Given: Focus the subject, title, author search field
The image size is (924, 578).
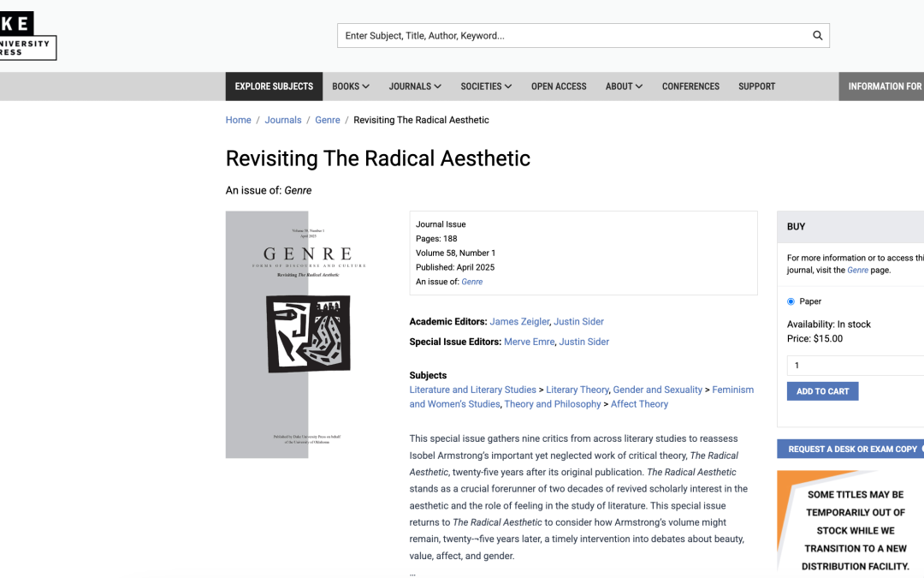Looking at the screenshot, I should (573, 36).
